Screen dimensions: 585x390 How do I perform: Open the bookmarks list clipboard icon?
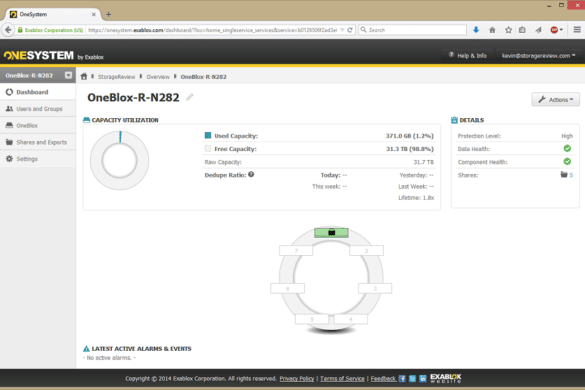(522, 30)
